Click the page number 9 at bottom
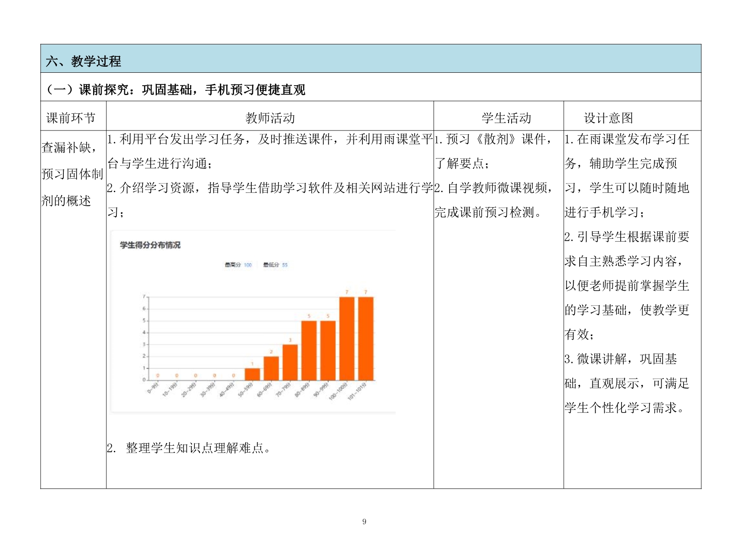 [x=364, y=522]
